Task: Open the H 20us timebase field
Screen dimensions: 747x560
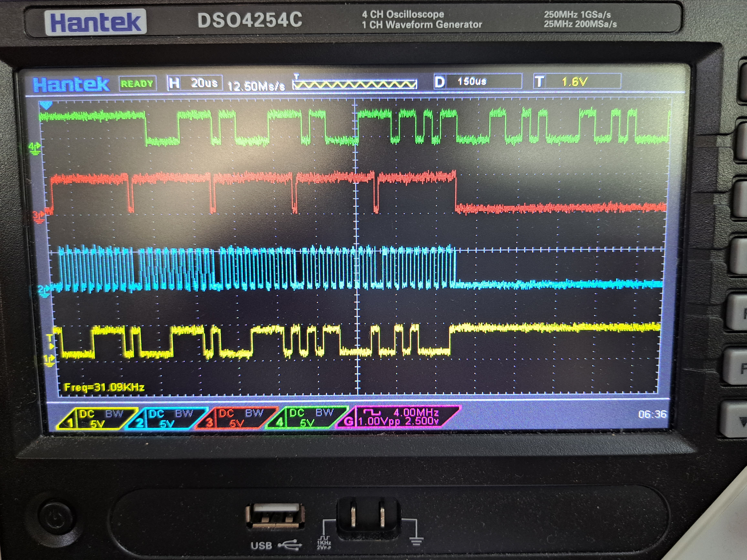Action: pos(195,83)
